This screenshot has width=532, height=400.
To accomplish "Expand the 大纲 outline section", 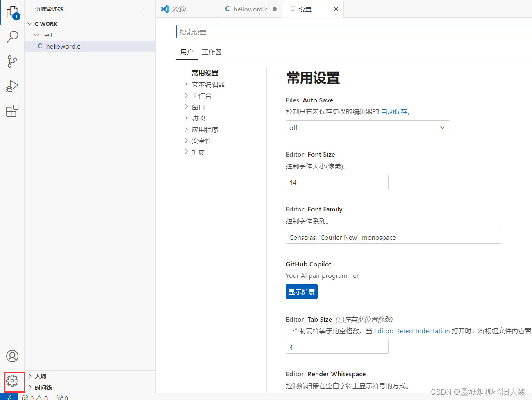I will pyautogui.click(x=90, y=376).
